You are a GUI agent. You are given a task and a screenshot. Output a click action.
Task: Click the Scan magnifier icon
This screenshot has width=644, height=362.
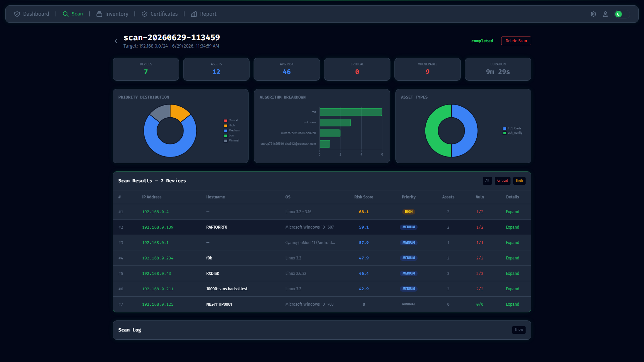point(66,14)
